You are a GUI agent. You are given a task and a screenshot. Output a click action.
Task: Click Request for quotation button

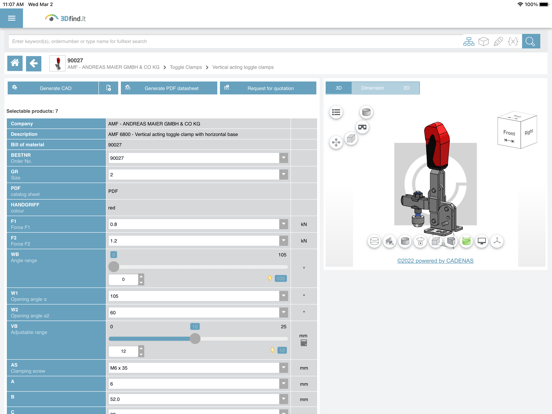tap(268, 88)
